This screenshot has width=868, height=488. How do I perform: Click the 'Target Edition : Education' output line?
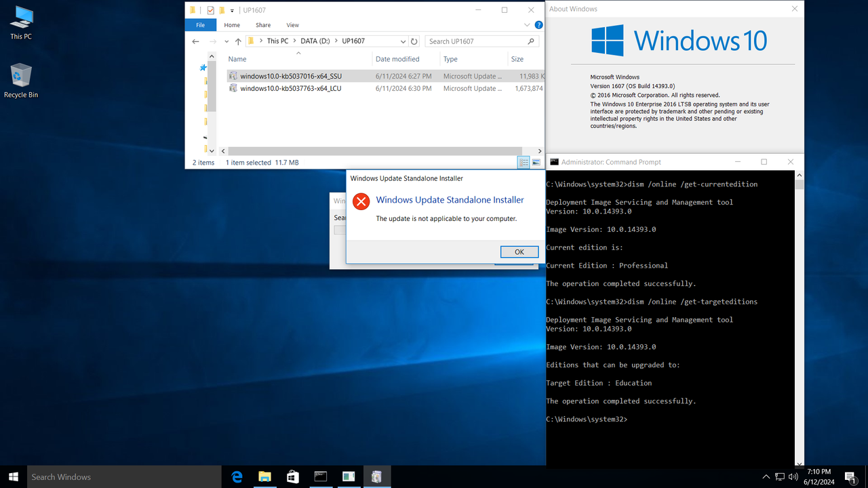[599, 383]
